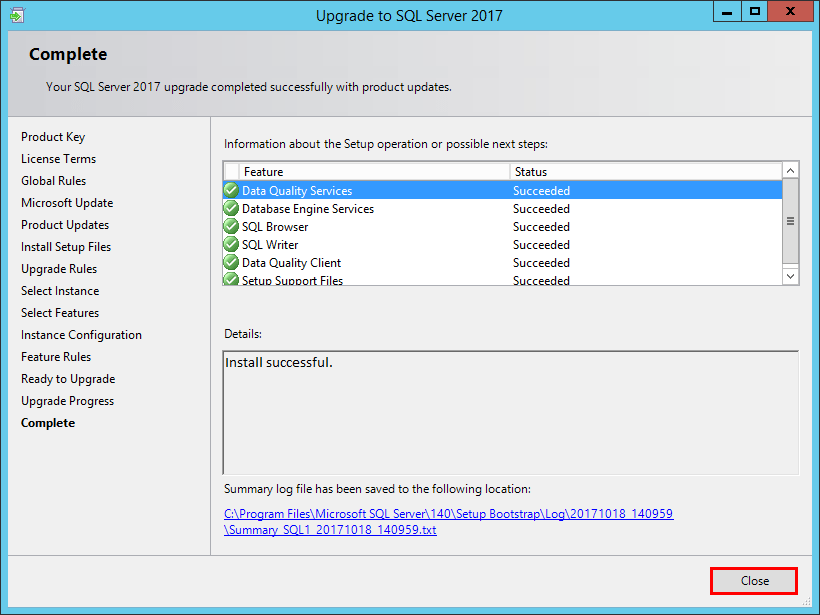This screenshot has height=615, width=820.
Task: Click the bold Complete step in sidebar
Action: [x=48, y=423]
